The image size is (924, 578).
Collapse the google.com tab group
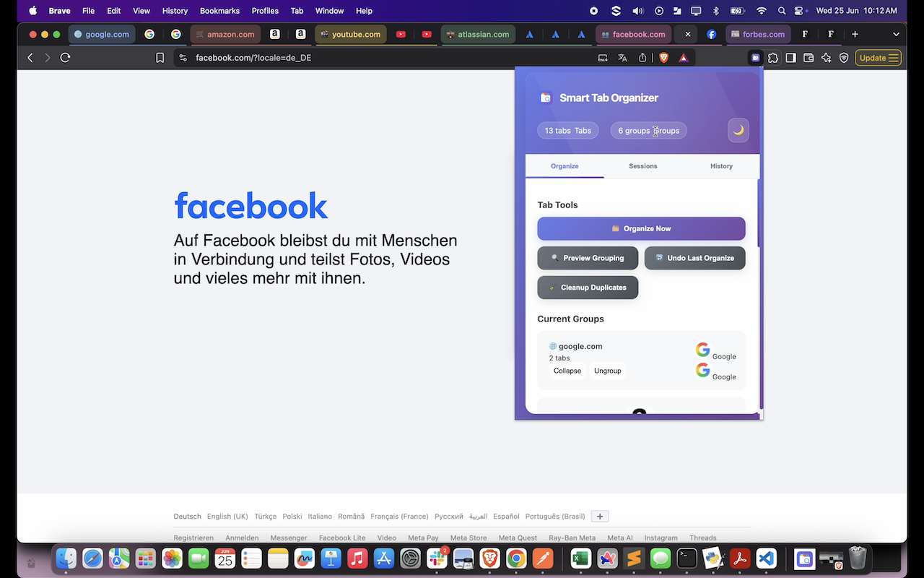(x=567, y=371)
